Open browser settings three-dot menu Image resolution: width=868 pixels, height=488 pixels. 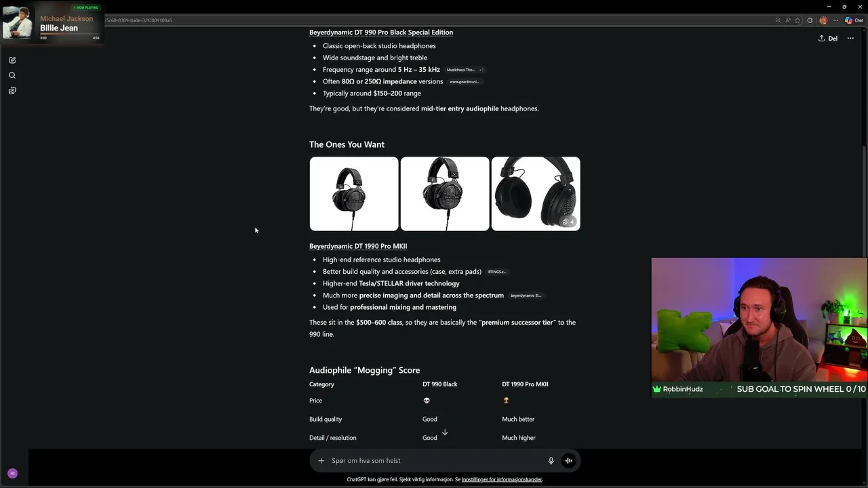point(835,20)
